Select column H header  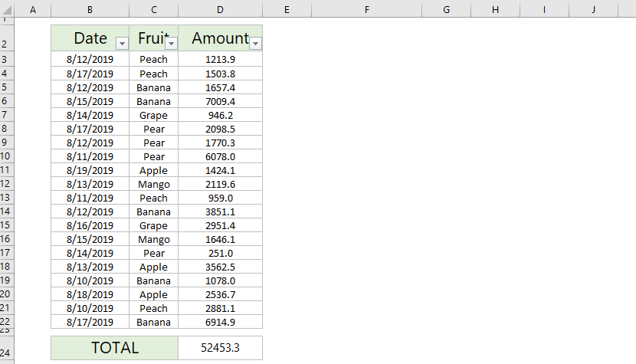point(495,9)
